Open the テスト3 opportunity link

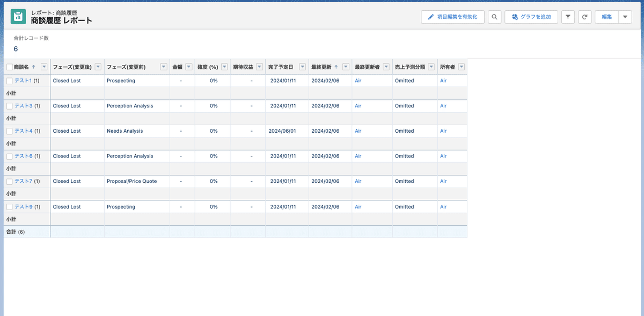point(24,106)
